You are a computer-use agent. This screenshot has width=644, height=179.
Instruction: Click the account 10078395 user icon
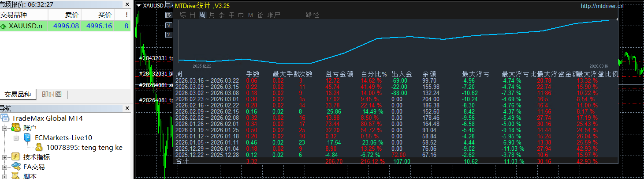39,147
